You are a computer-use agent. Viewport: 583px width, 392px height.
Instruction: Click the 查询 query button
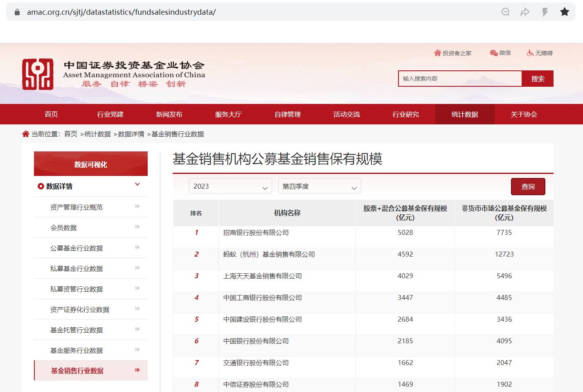(x=528, y=187)
